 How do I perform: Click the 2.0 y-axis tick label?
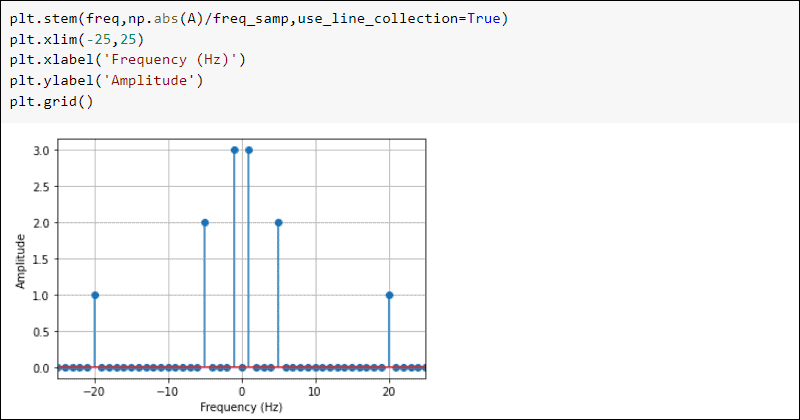pyautogui.click(x=41, y=223)
